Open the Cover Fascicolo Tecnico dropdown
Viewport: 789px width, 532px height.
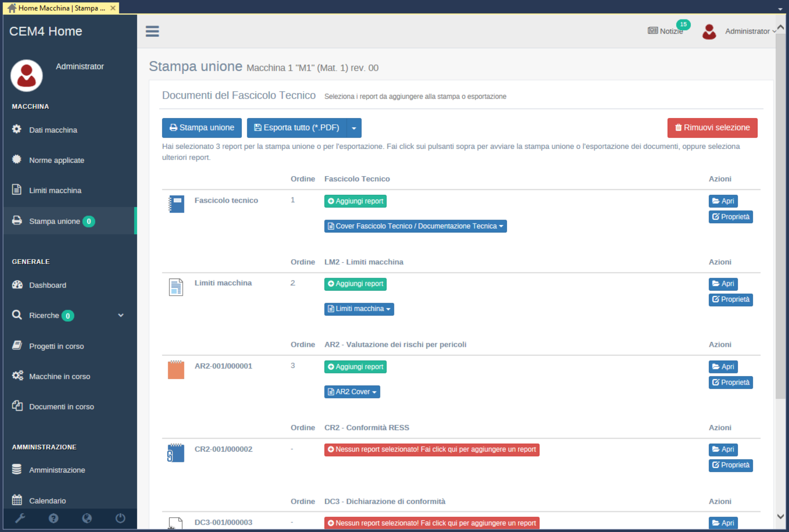[x=415, y=226]
